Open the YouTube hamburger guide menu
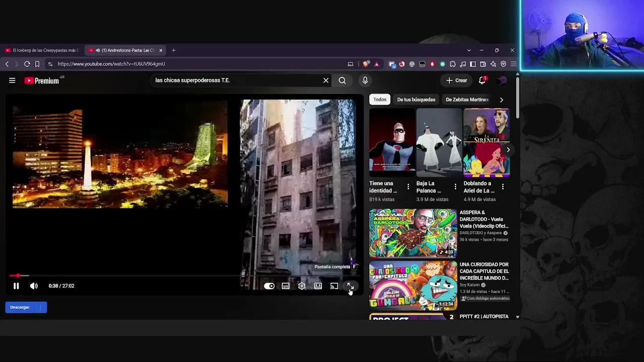Image resolution: width=644 pixels, height=362 pixels. point(12,80)
